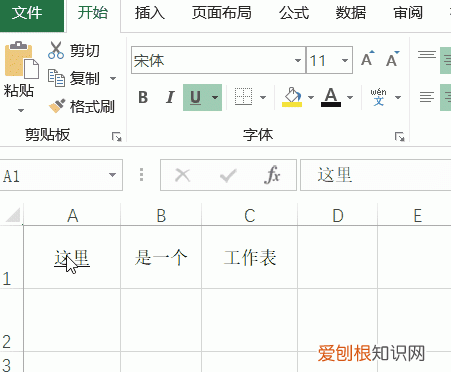Switch to the Insert (插入) tab

click(150, 13)
